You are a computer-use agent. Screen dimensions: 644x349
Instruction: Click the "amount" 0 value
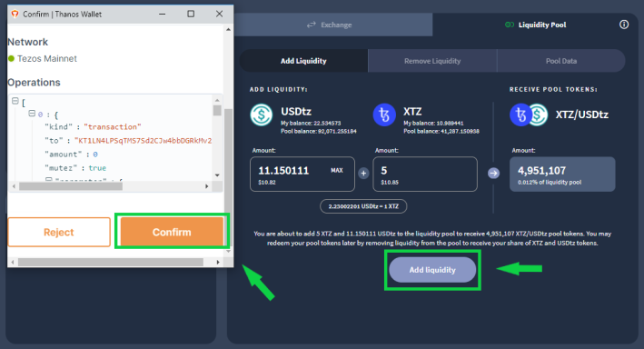[95, 155]
